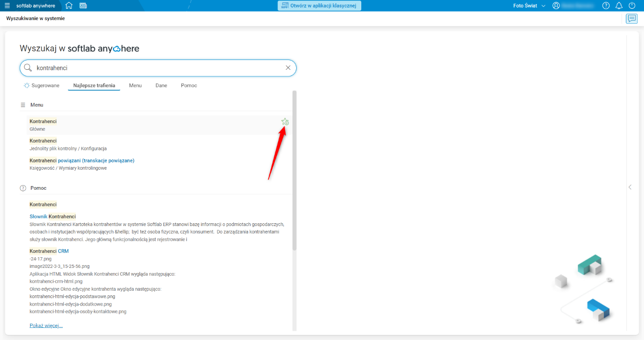This screenshot has width=644, height=340.
Task: Open the user account icon
Action: click(556, 6)
